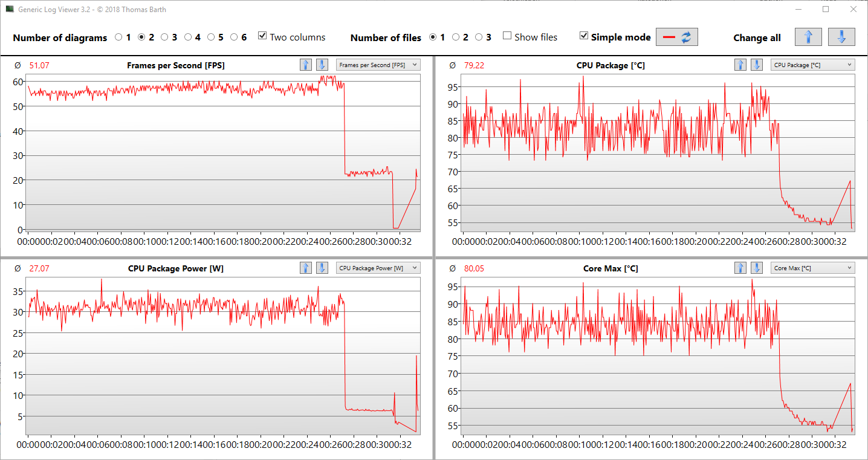
Task: Maximize the Generic Log Viewer window
Action: pyautogui.click(x=825, y=9)
